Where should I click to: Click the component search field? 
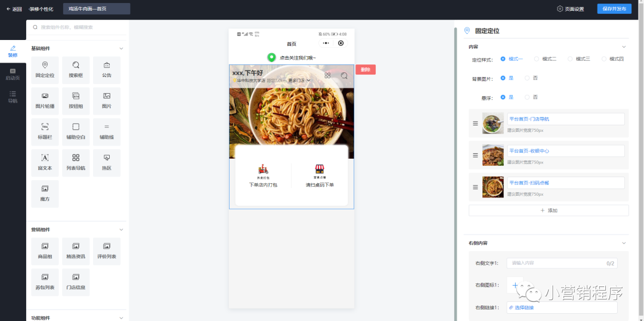point(77,27)
